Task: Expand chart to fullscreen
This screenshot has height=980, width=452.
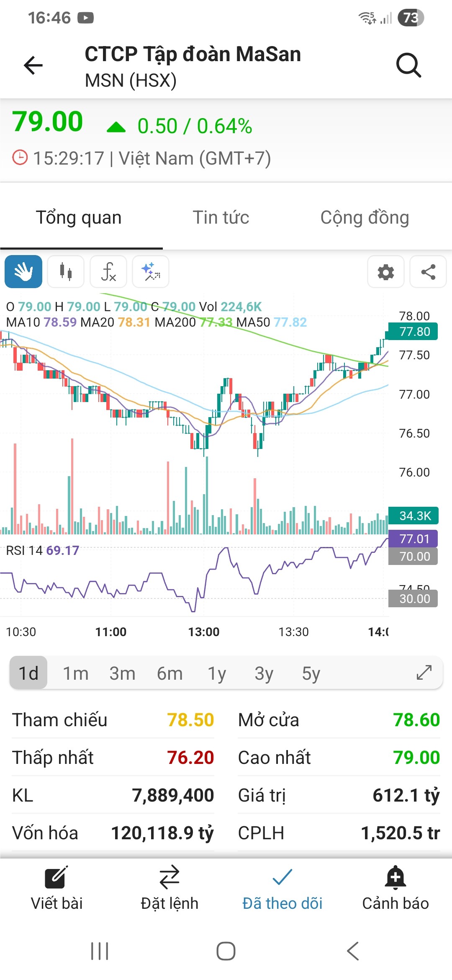Action: (x=424, y=673)
